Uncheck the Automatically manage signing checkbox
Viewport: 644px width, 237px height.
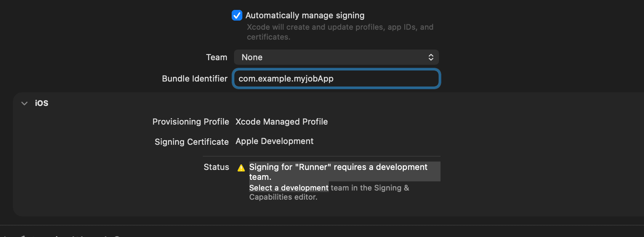(237, 15)
